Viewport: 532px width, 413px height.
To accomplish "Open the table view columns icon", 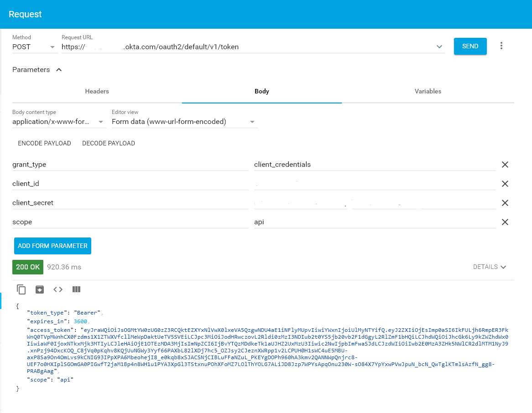I will click(76, 289).
